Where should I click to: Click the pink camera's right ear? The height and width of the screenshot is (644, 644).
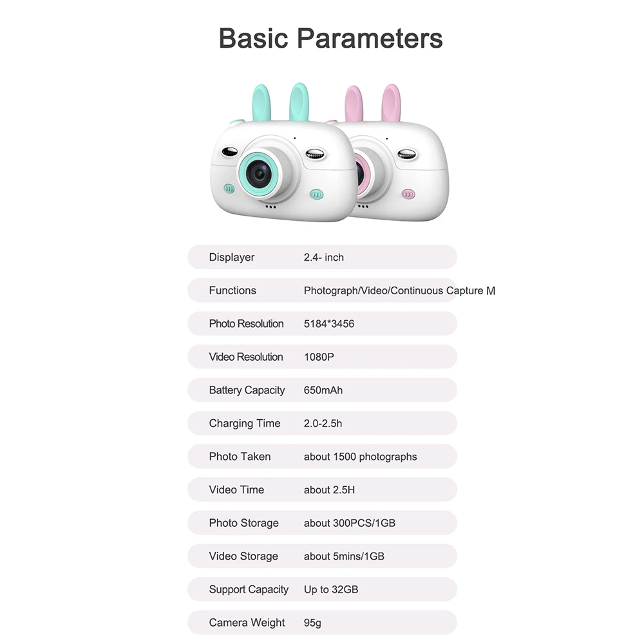coord(391,102)
